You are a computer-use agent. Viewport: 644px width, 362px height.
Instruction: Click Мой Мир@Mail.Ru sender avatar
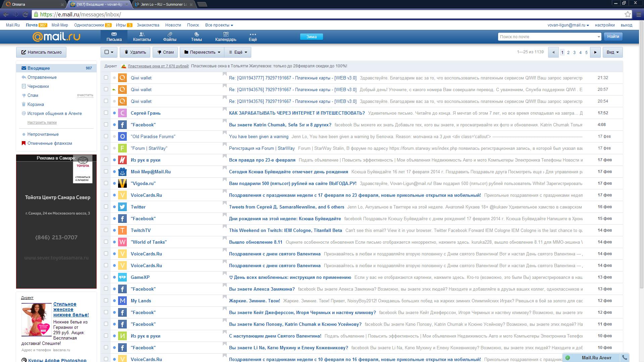(x=122, y=172)
